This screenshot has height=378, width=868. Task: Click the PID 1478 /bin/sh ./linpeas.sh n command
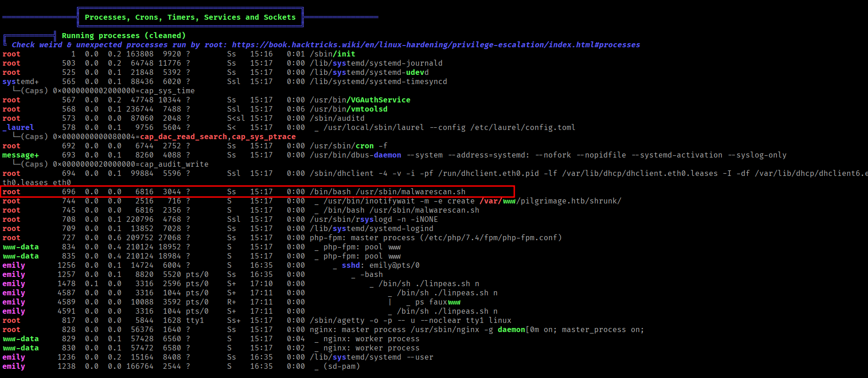429,283
